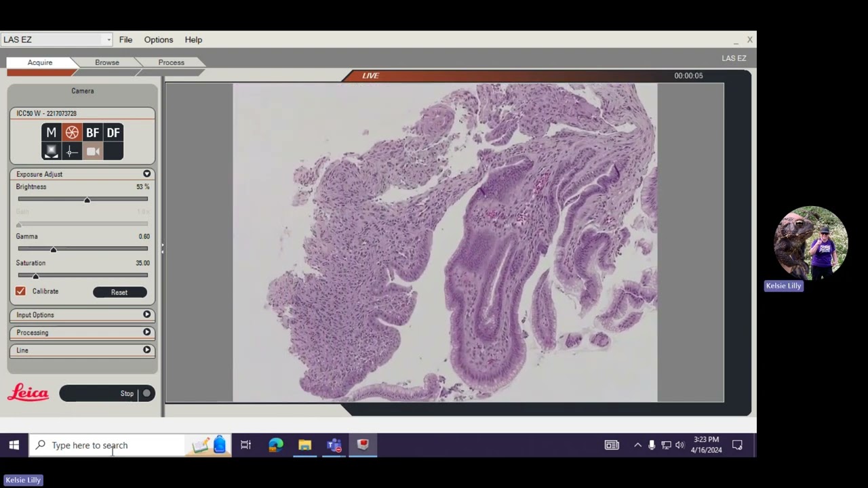Screen dimensions: 868x488
Task: Click the Camera panel heading
Action: 83,91
